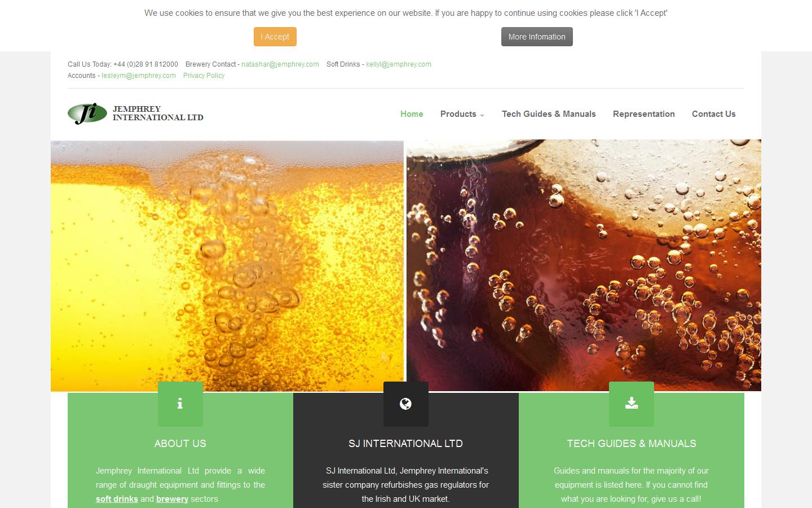Screen dimensions: 812x508
Task: Email the soft drinks contact kellyl@jemphrey.com
Action: click(x=399, y=64)
